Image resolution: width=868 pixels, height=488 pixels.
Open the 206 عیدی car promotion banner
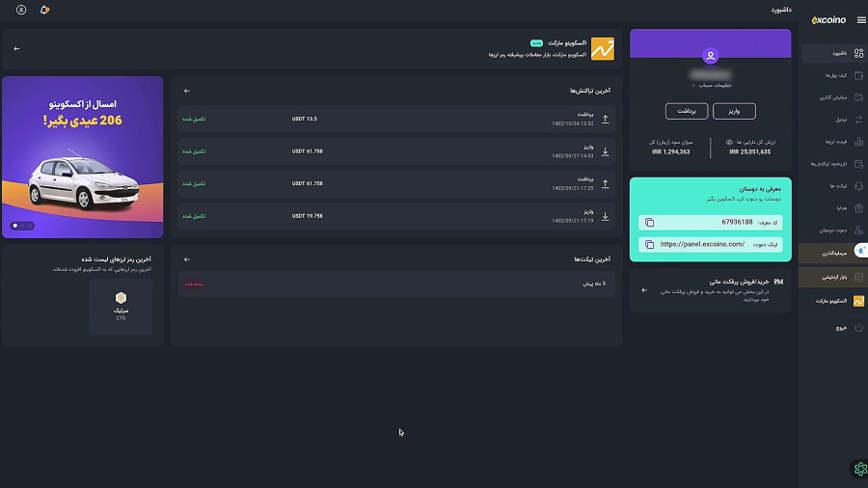tap(83, 157)
